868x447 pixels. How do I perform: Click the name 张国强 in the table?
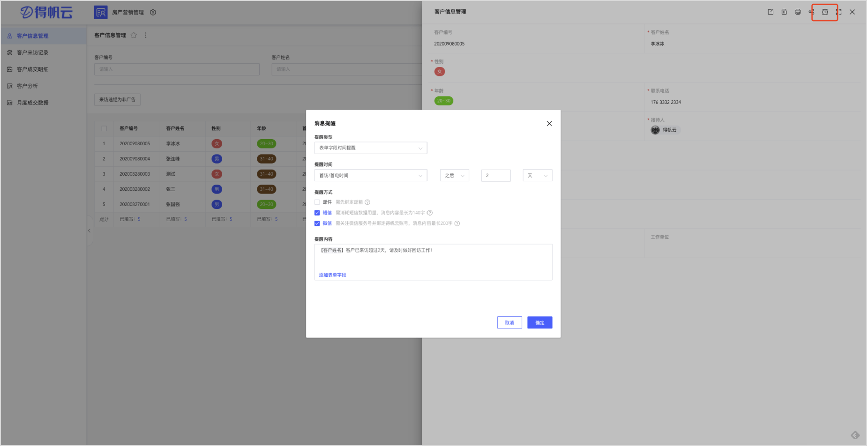click(173, 205)
